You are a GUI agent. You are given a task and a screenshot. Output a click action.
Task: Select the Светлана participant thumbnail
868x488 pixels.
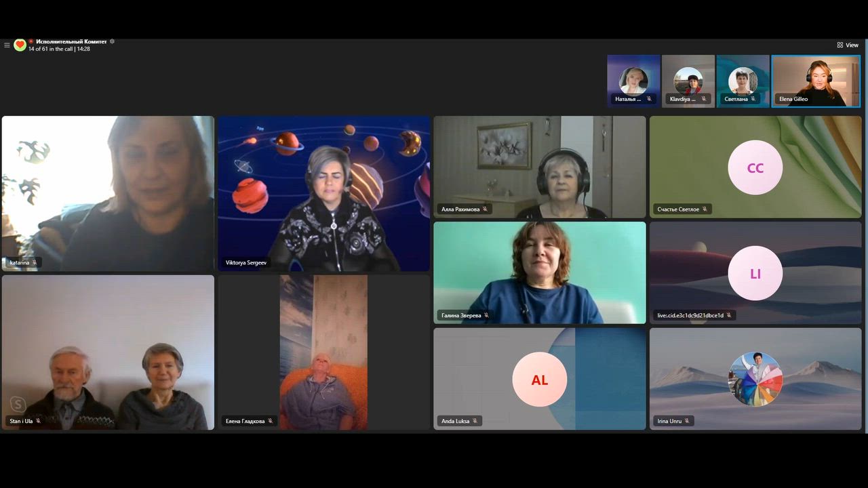[743, 81]
